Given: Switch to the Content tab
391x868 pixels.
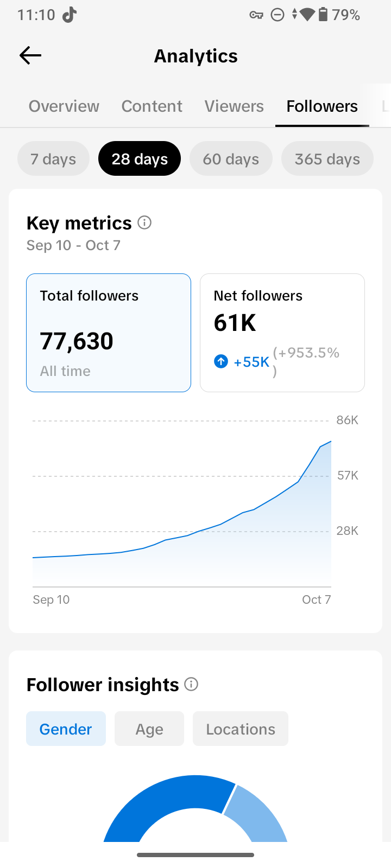Looking at the screenshot, I should [x=152, y=106].
